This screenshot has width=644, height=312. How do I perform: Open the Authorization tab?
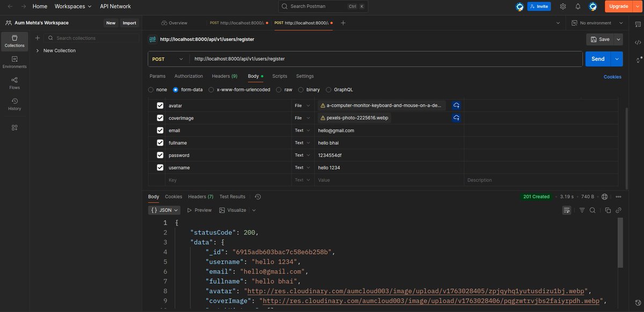[188, 76]
